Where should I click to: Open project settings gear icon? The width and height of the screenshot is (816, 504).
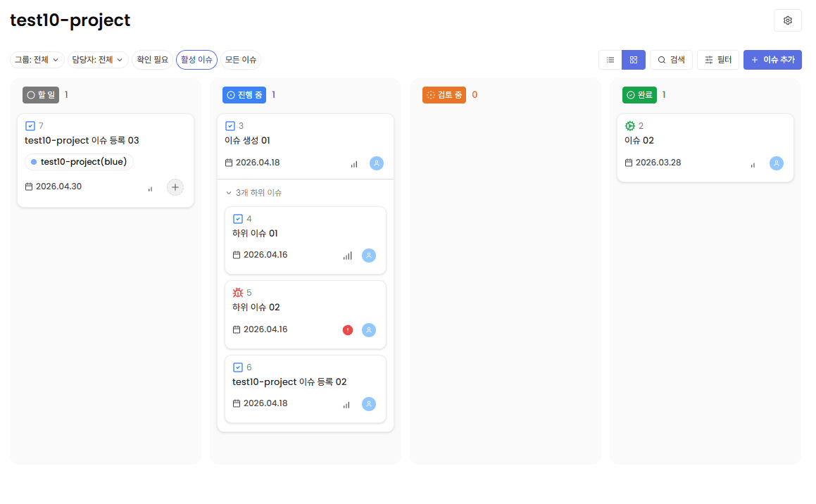[x=787, y=20]
